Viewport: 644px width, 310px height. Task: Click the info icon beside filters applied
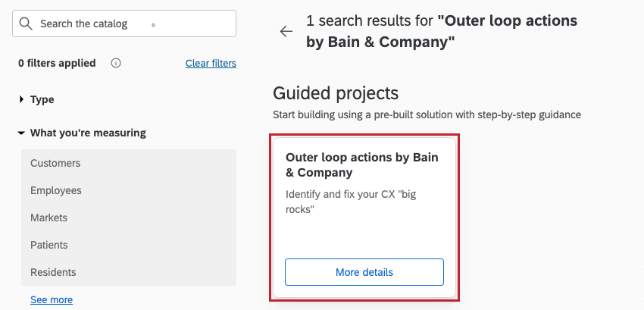coord(116,64)
